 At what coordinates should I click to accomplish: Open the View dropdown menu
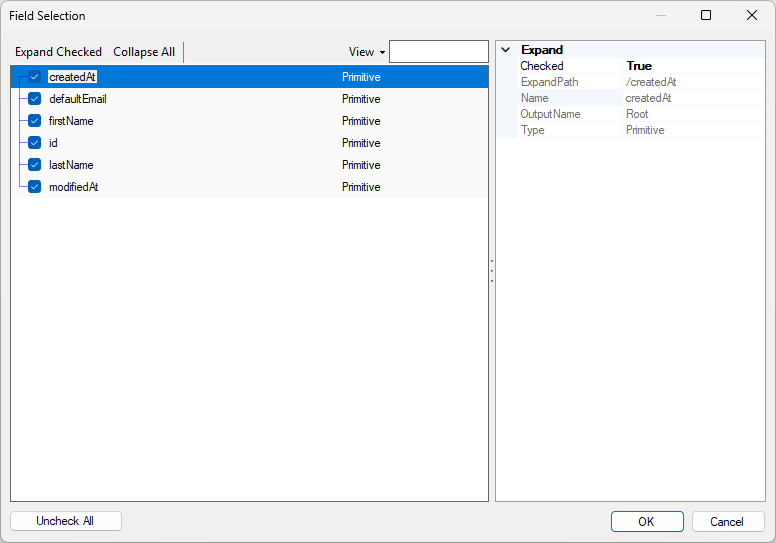pyautogui.click(x=367, y=52)
